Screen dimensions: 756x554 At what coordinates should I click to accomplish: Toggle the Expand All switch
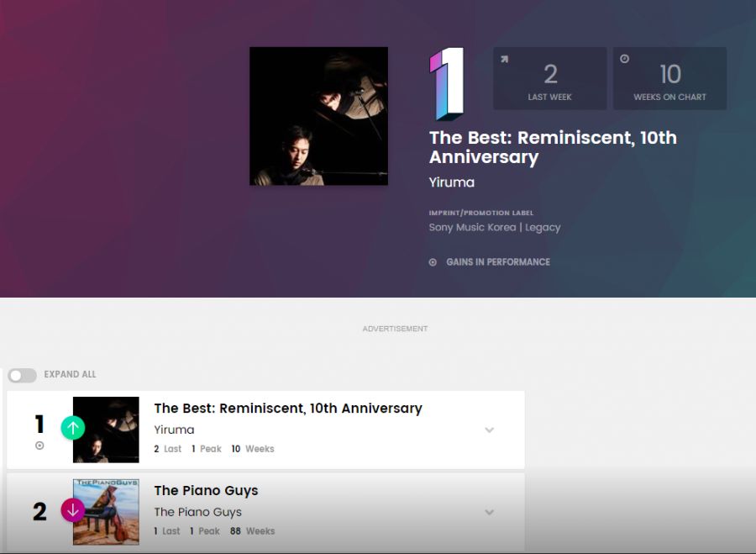point(23,375)
